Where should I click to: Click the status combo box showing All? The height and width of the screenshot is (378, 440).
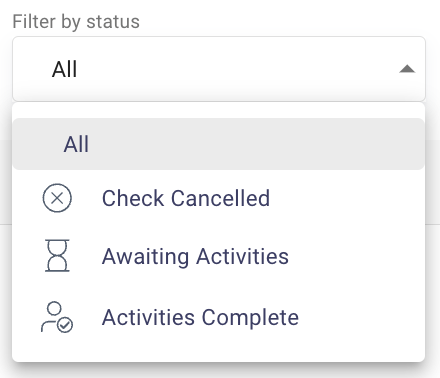(219, 69)
